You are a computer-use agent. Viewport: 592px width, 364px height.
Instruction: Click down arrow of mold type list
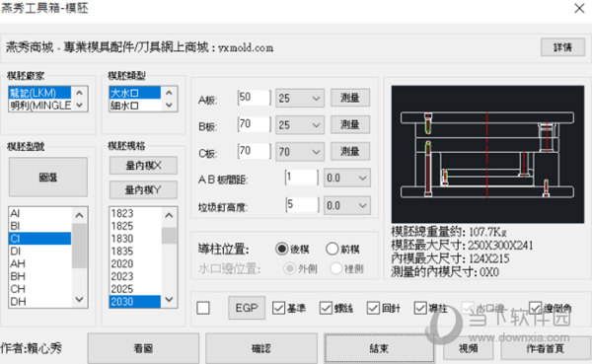pos(169,105)
